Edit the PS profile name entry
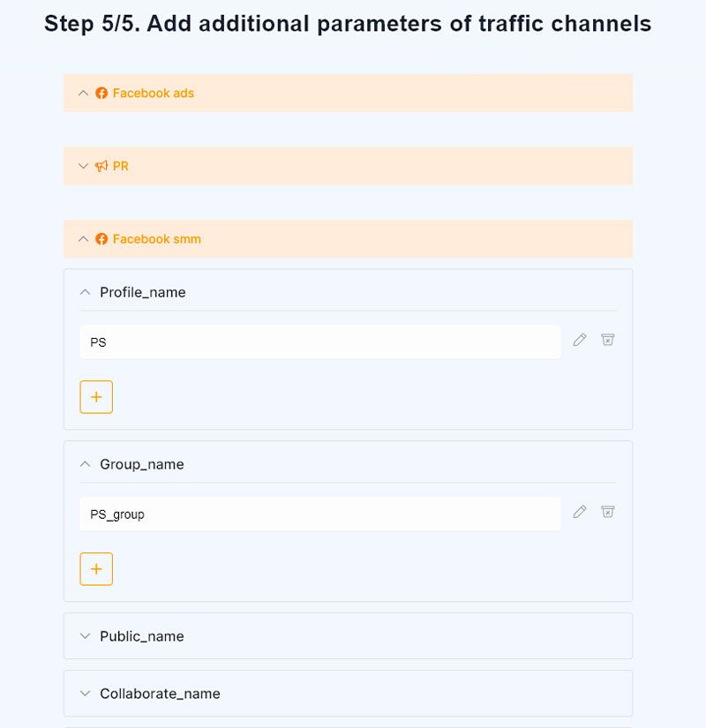This screenshot has width=706, height=728. click(x=579, y=340)
